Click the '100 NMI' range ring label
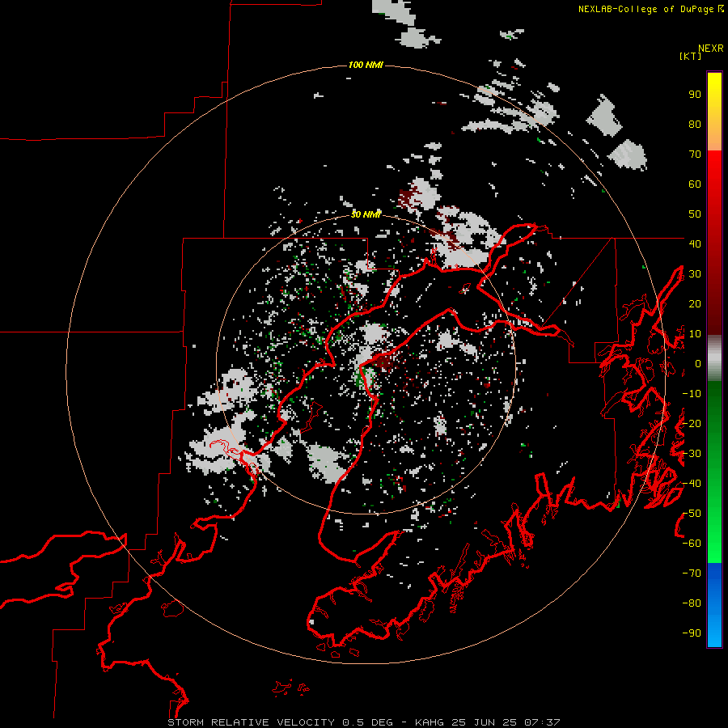The image size is (728, 728). [x=366, y=65]
